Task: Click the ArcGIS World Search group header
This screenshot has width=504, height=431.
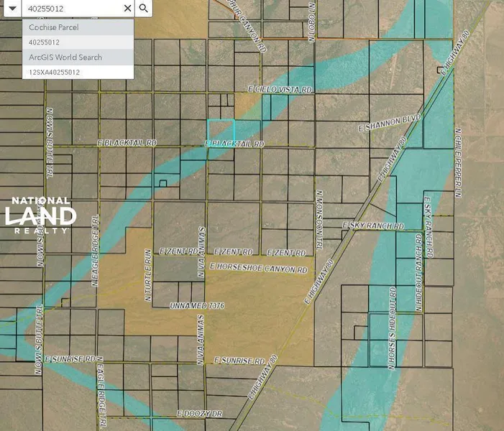Action: [x=78, y=57]
